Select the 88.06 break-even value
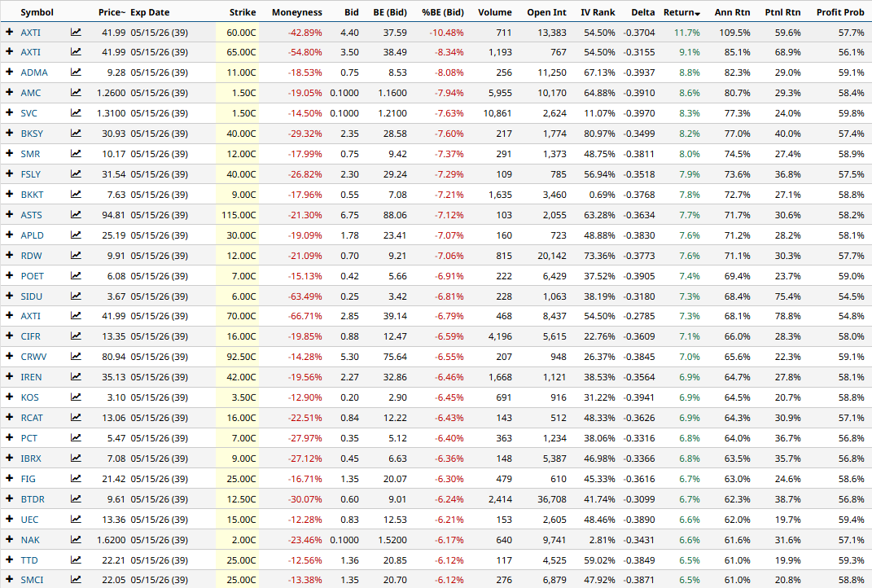This screenshot has width=872, height=588. click(x=395, y=215)
